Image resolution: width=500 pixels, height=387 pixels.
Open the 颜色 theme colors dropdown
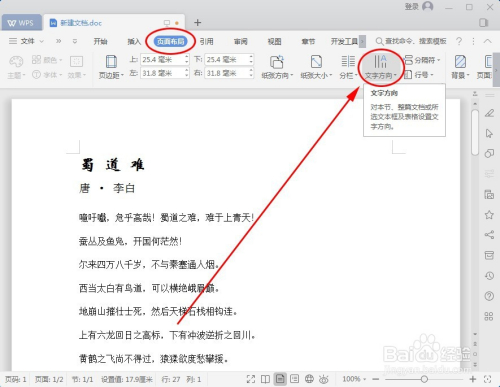coord(47,60)
